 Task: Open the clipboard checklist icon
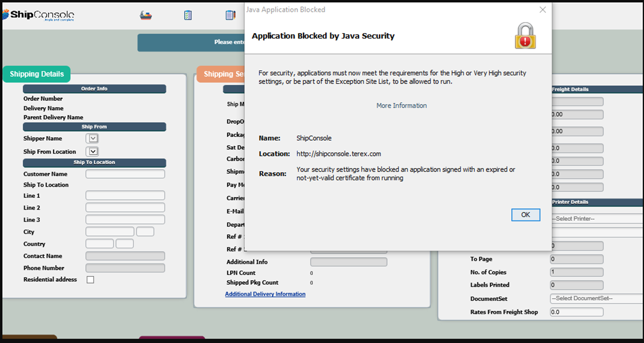pyautogui.click(x=188, y=15)
